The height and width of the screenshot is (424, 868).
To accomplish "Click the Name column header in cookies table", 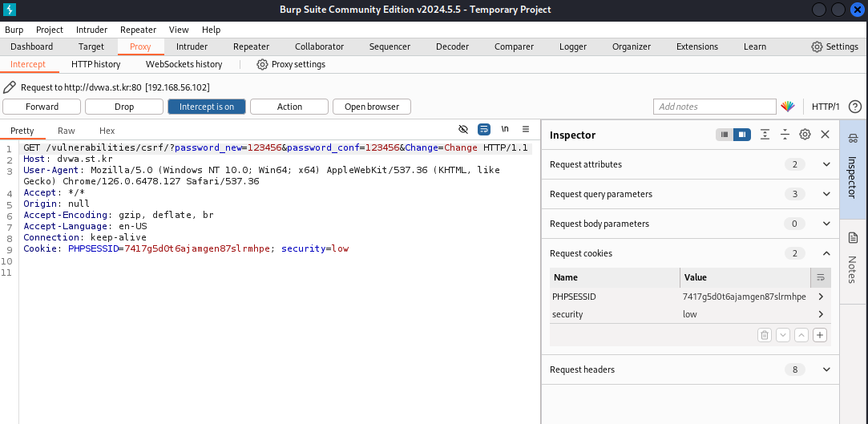I will tap(615, 277).
